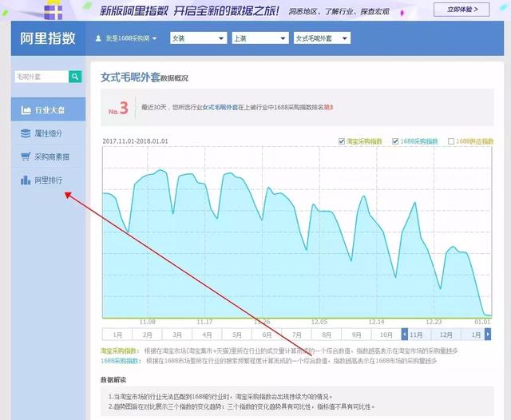Click the date range 2017.11.01-2018.01.01
Image resolution: width=511 pixels, height=420 pixels.
point(135,141)
